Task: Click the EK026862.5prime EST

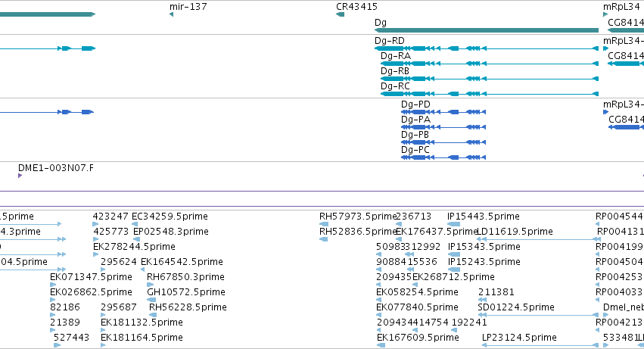Action: (53, 300)
